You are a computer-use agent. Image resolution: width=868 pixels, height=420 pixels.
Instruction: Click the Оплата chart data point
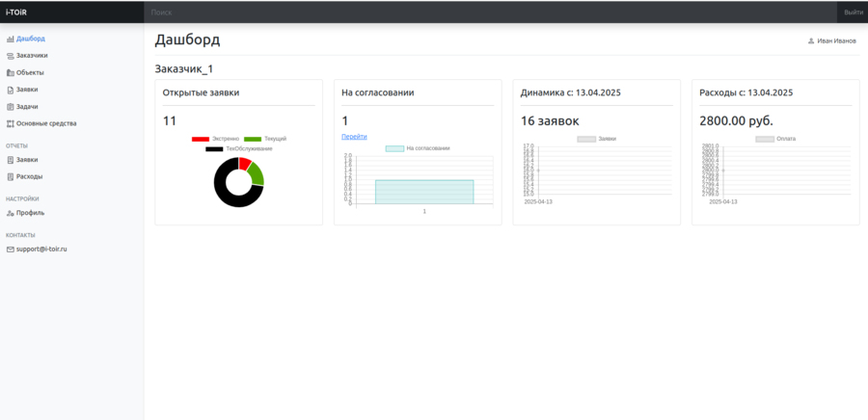(x=723, y=171)
